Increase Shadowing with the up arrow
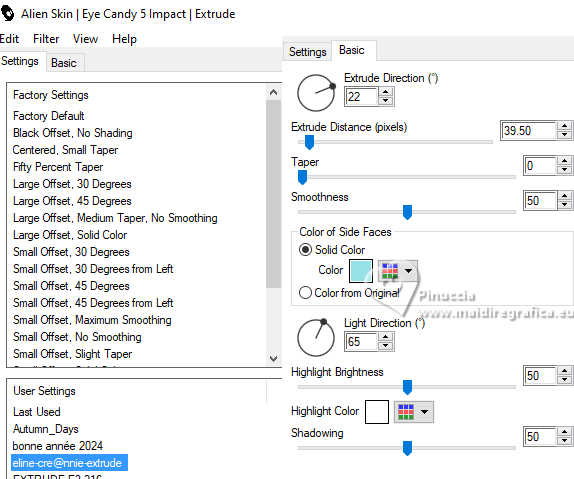 [x=564, y=432]
